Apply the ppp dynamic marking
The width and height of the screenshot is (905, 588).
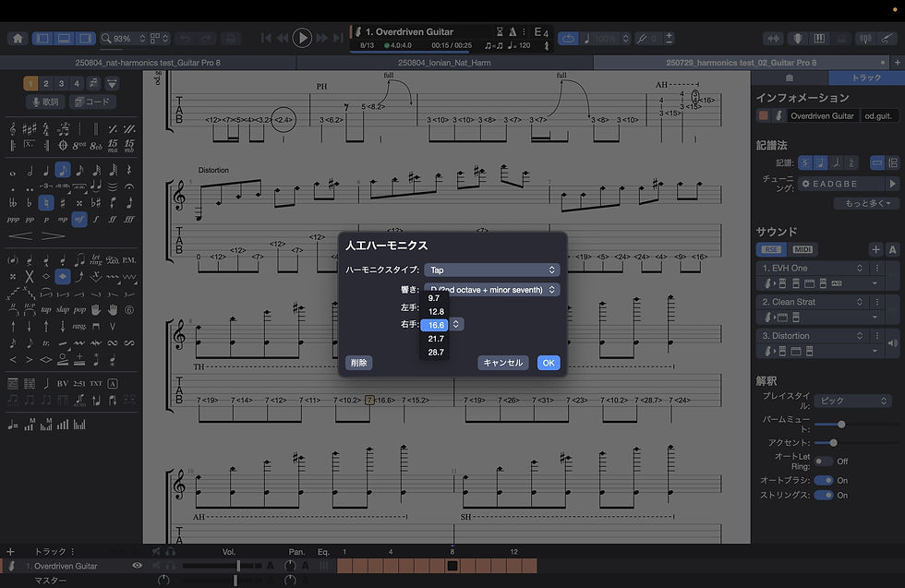coord(13,220)
